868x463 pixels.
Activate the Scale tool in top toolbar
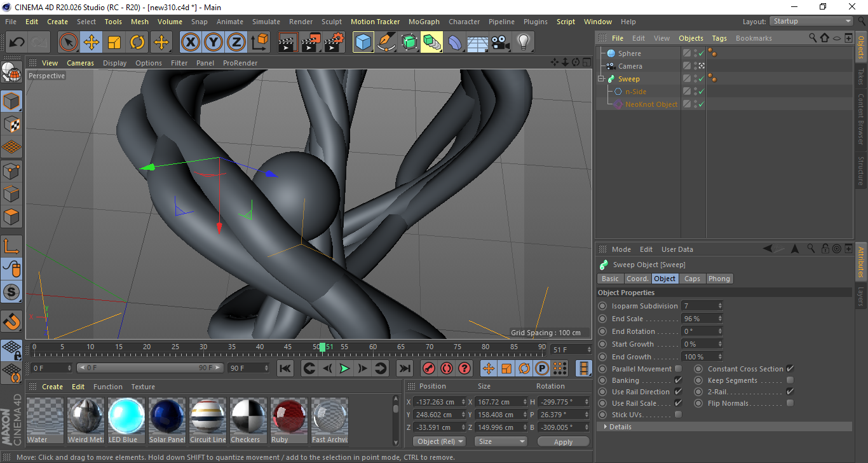pyautogui.click(x=114, y=43)
